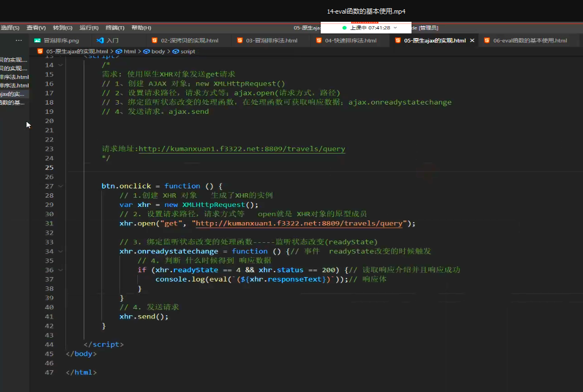This screenshot has height=392, width=583.
Task: Click the btn.onclick text on line 27
Action: [126, 186]
